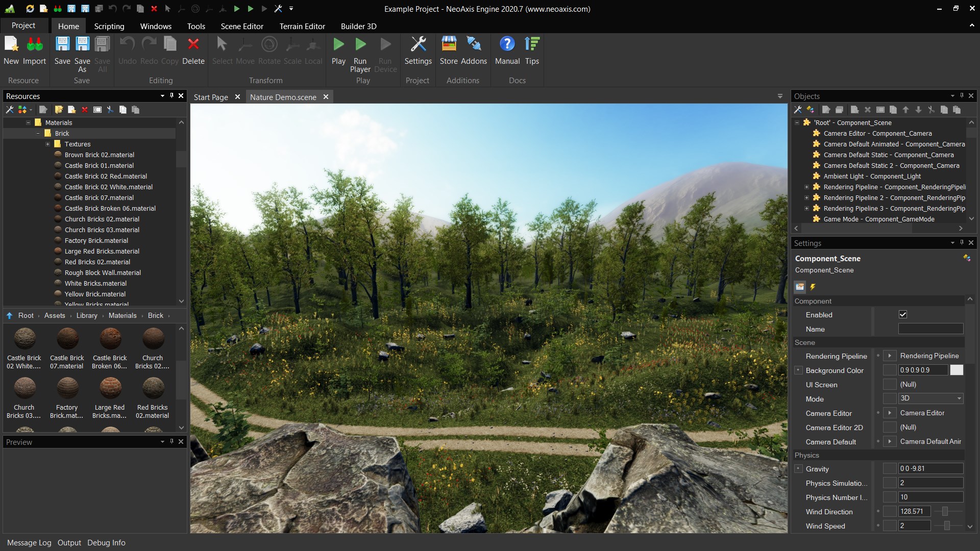Screen dimensions: 980x551
Task: Click the Run Player icon
Action: tap(360, 45)
